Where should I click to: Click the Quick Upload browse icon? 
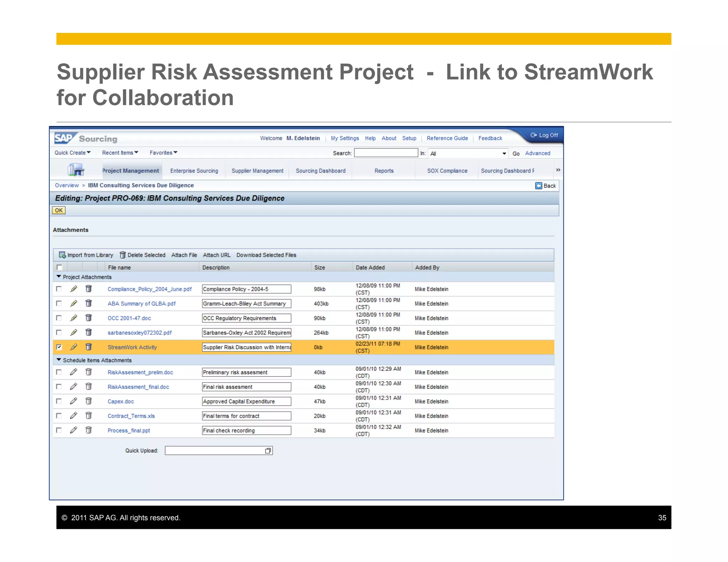[x=268, y=451]
